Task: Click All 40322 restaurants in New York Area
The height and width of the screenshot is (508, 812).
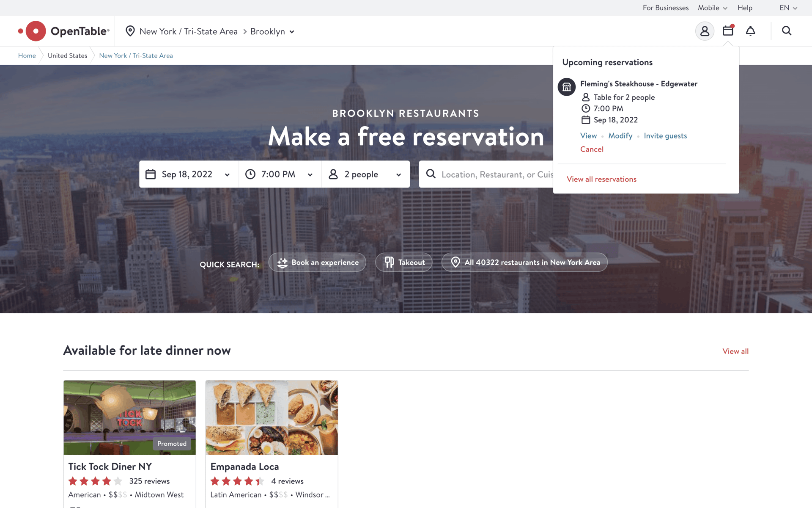Action: [x=524, y=262]
